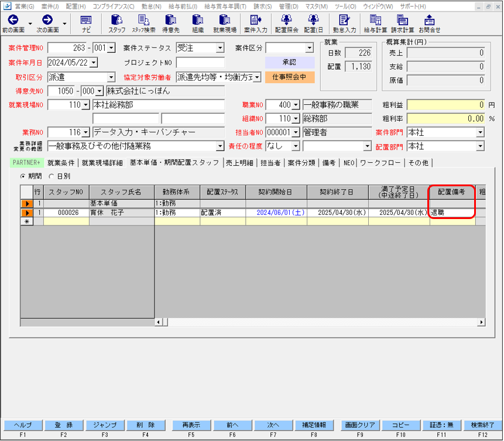
Task: Click the スタッフNO 000026 cell
Action: (x=67, y=213)
